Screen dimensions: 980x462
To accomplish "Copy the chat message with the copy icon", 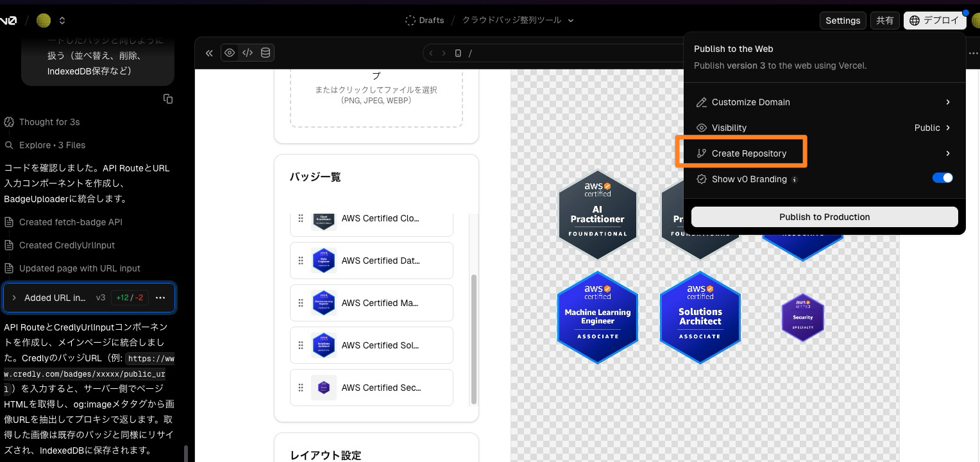I will point(168,99).
